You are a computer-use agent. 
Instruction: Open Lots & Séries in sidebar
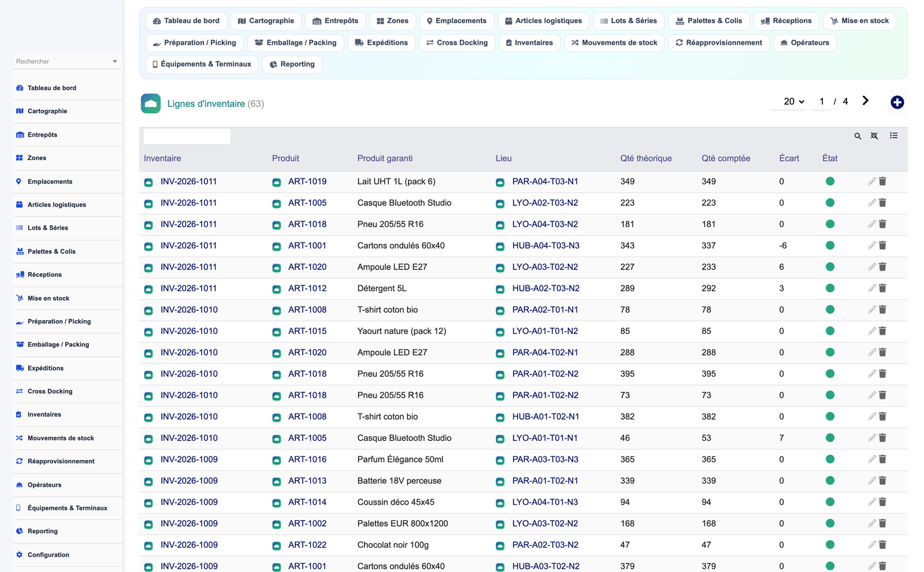click(x=48, y=228)
